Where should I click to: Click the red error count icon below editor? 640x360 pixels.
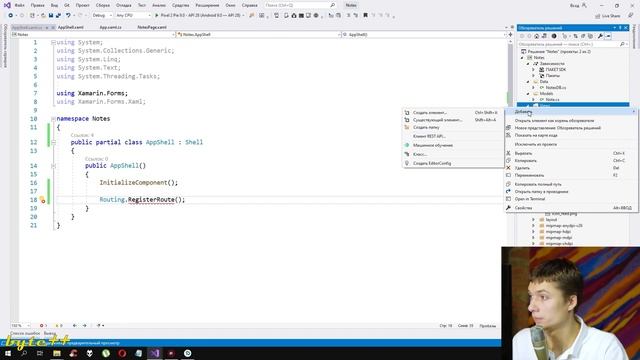[41, 326]
